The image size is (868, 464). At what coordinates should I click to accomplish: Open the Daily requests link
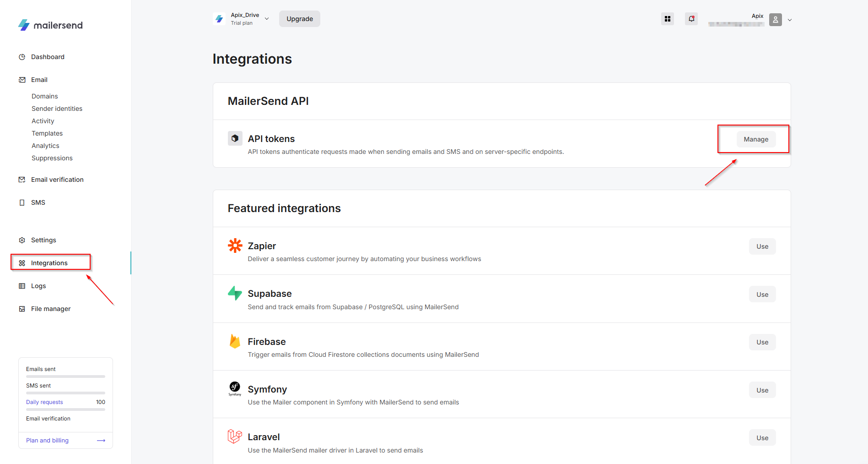[x=44, y=402]
